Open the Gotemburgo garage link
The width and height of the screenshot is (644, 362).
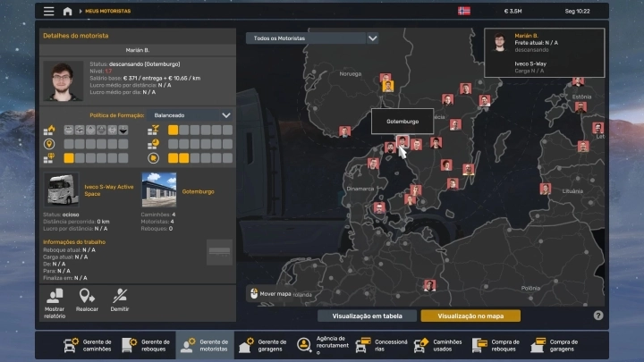click(x=198, y=191)
